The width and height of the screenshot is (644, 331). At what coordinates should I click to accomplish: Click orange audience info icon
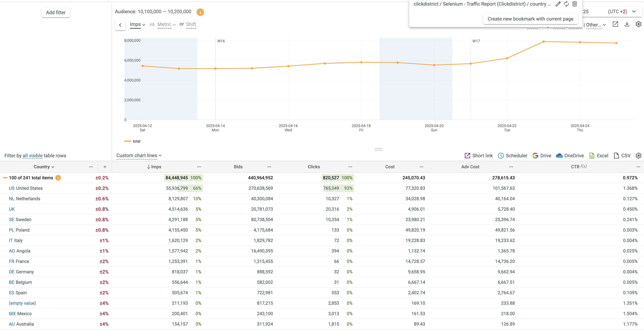click(200, 12)
